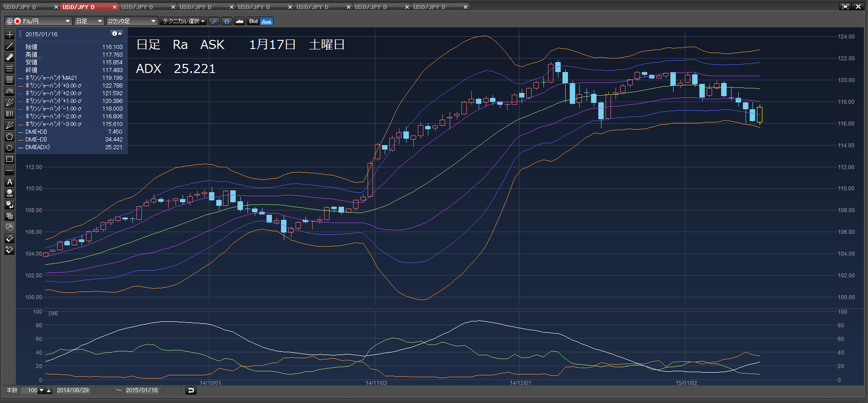Decrease bar count with down arrow
This screenshot has height=403, width=868.
(x=42, y=390)
